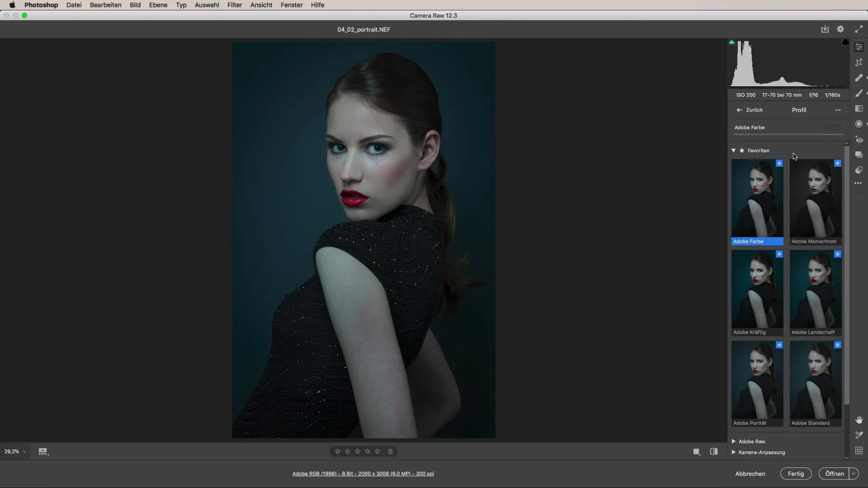This screenshot has height=488, width=868.
Task: Click the Fertig button
Action: tap(796, 474)
